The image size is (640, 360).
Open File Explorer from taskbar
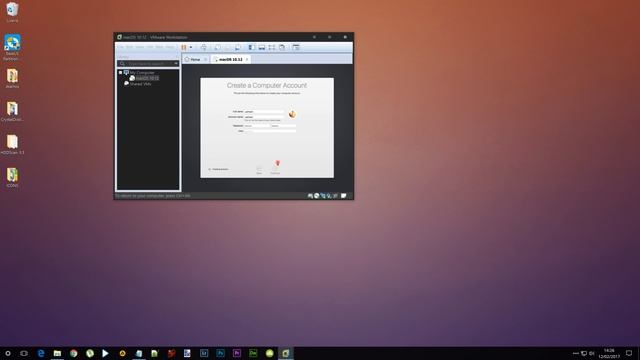tap(57, 353)
